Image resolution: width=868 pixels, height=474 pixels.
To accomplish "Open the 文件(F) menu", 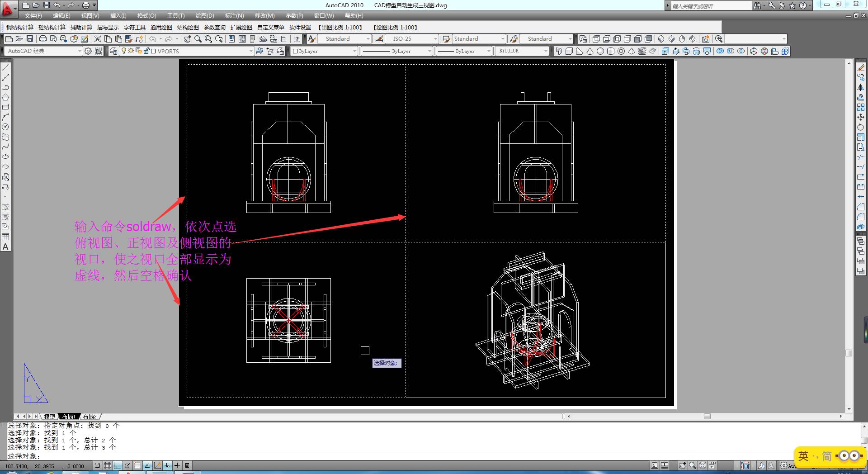I will click(33, 16).
